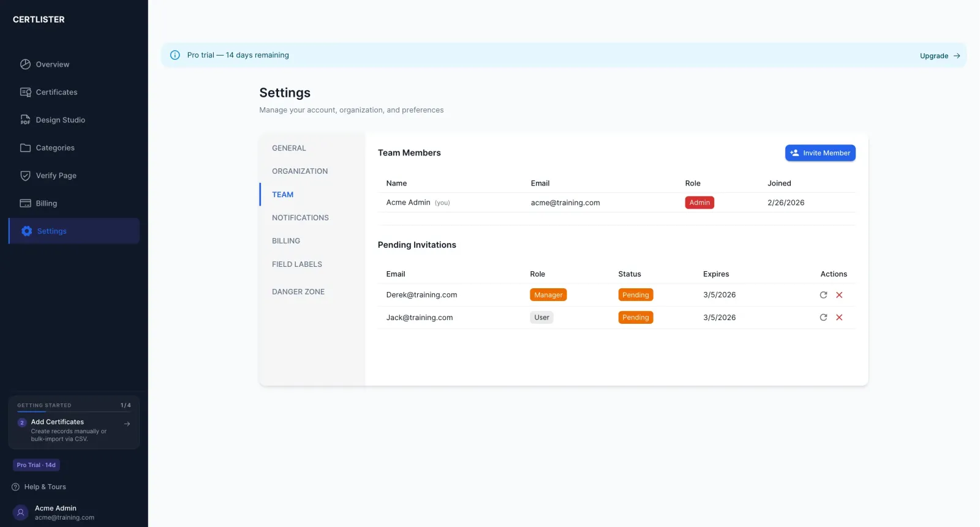Image resolution: width=980 pixels, height=527 pixels.
Task: Resend invitation for Derek@training.com
Action: (823, 295)
